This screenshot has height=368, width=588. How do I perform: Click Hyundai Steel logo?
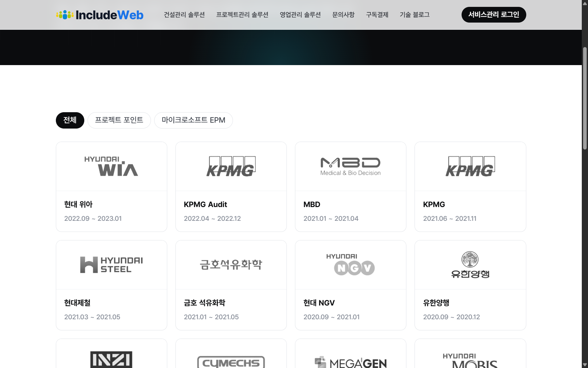(111, 265)
